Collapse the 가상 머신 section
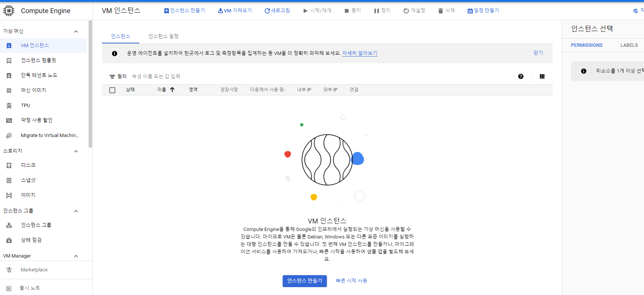 point(76,31)
